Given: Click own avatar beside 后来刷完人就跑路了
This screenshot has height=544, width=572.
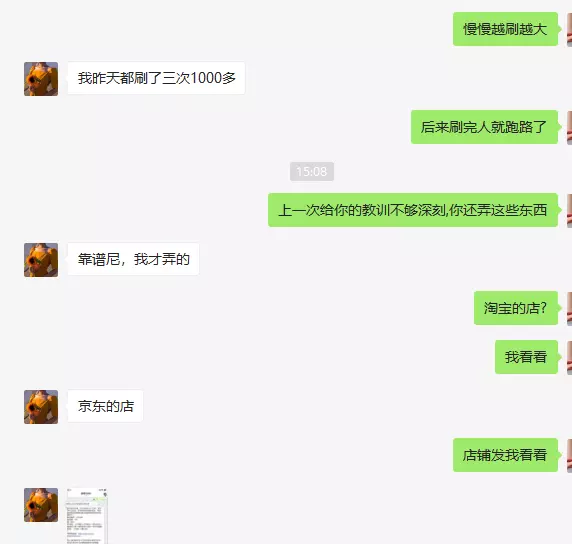Looking at the screenshot, I should 569,127.
